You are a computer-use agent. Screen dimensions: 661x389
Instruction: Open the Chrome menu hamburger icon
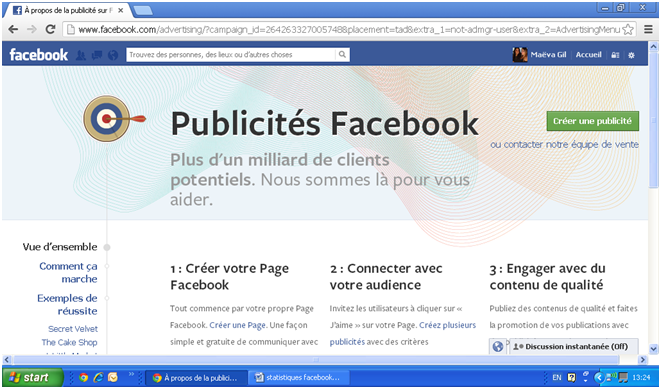(648, 29)
